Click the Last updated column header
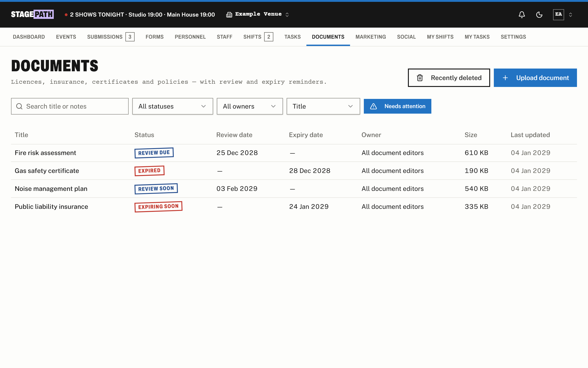 click(530, 135)
